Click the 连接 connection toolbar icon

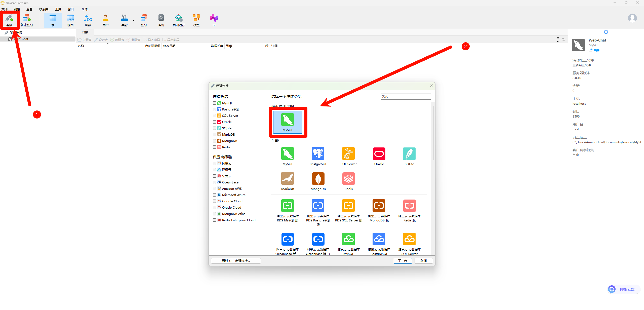(9, 20)
